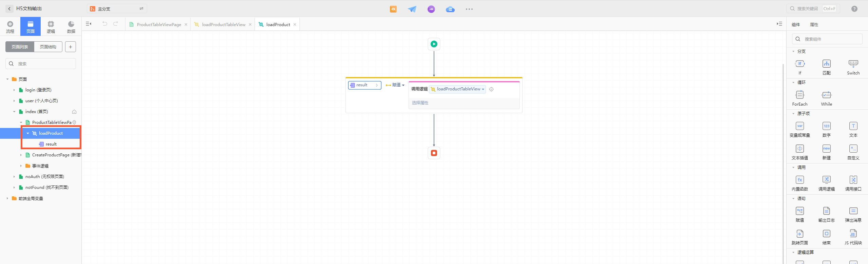Click the redo arrow icon
The width and height of the screenshot is (868, 264).
pos(116,24)
